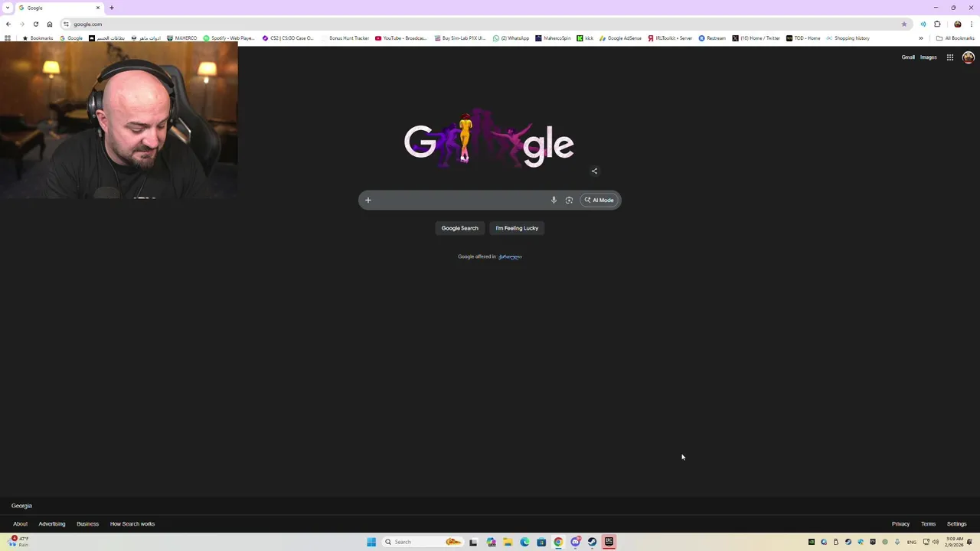Open the Business footer link
The width and height of the screenshot is (980, 551).
coord(87,524)
